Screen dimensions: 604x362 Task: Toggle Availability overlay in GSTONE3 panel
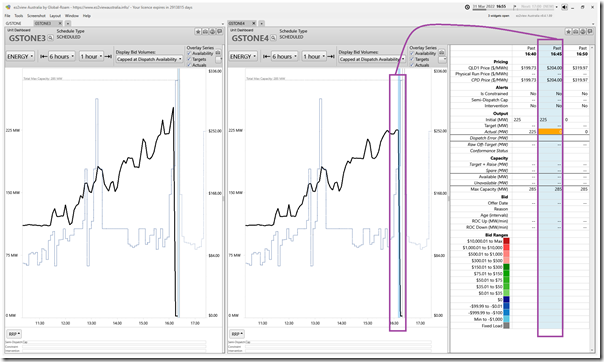pyautogui.click(x=189, y=53)
